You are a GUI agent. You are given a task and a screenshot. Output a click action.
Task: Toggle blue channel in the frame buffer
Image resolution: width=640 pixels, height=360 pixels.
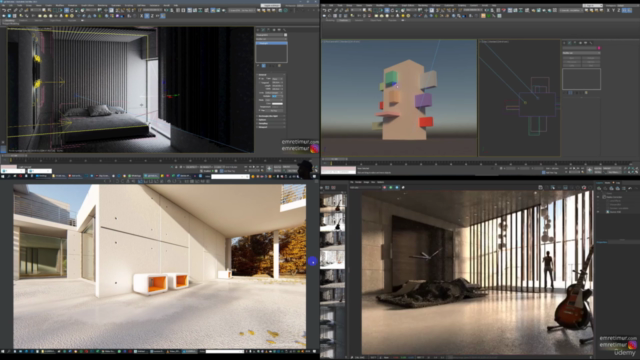(397, 187)
